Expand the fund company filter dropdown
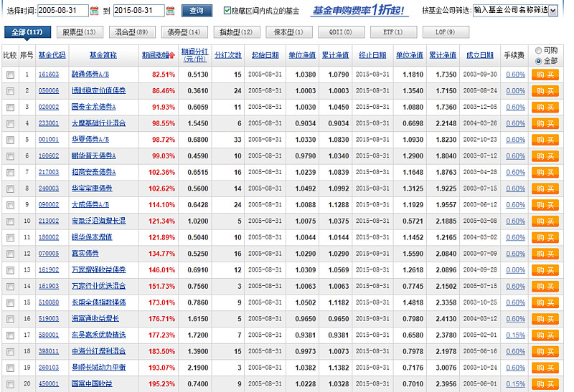 click(553, 10)
